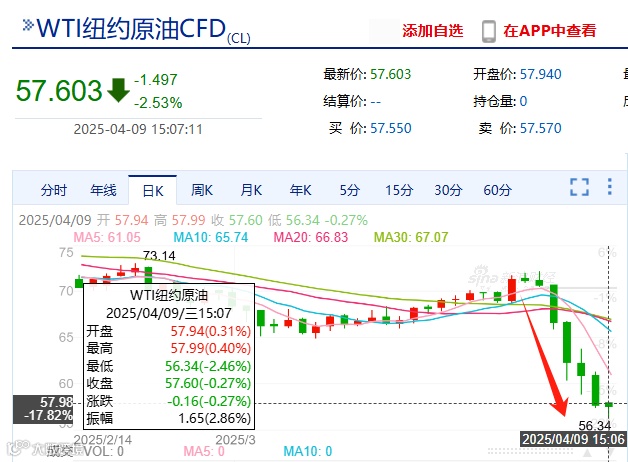Click the latest green candlestick at crosshair

tap(609, 405)
